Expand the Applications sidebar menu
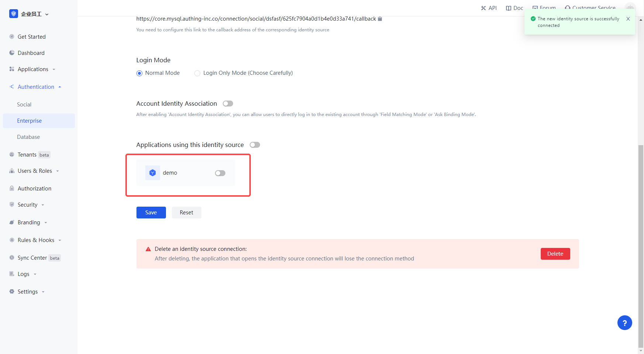 [33, 69]
